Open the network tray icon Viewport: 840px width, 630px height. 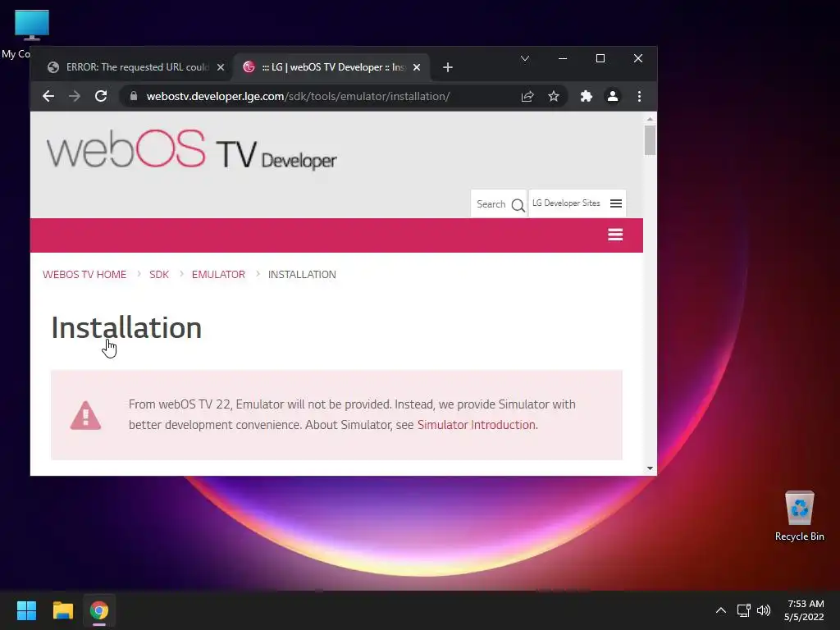(743, 610)
